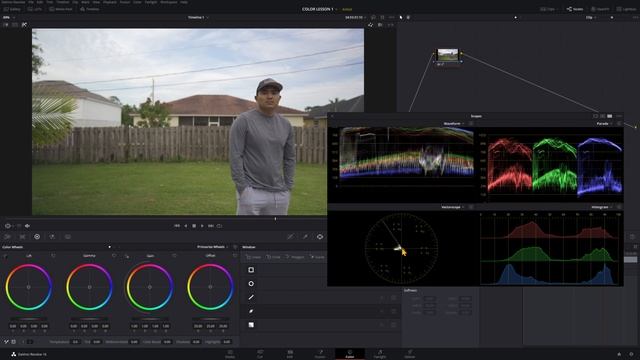Toggle the Gallery panel button

pos(12,9)
